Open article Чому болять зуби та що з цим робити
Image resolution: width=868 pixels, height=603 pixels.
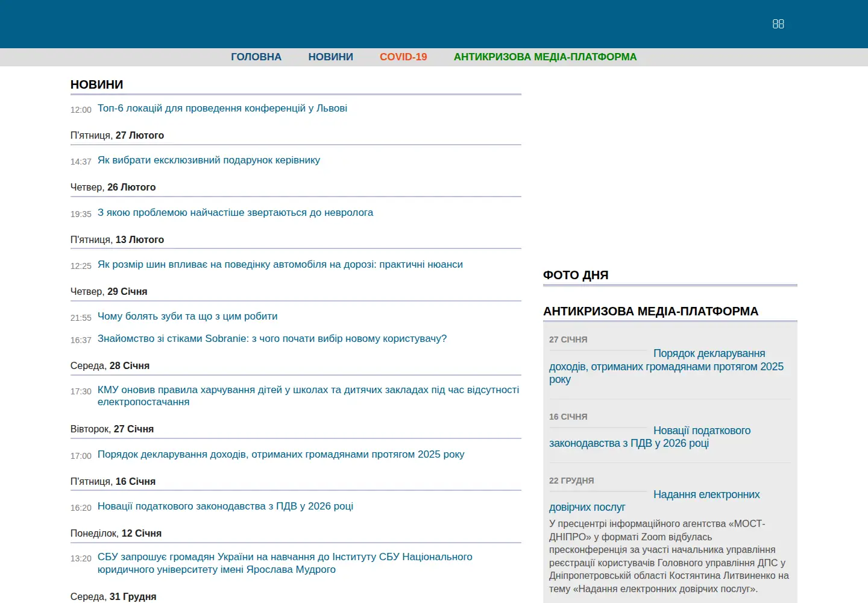(x=187, y=317)
